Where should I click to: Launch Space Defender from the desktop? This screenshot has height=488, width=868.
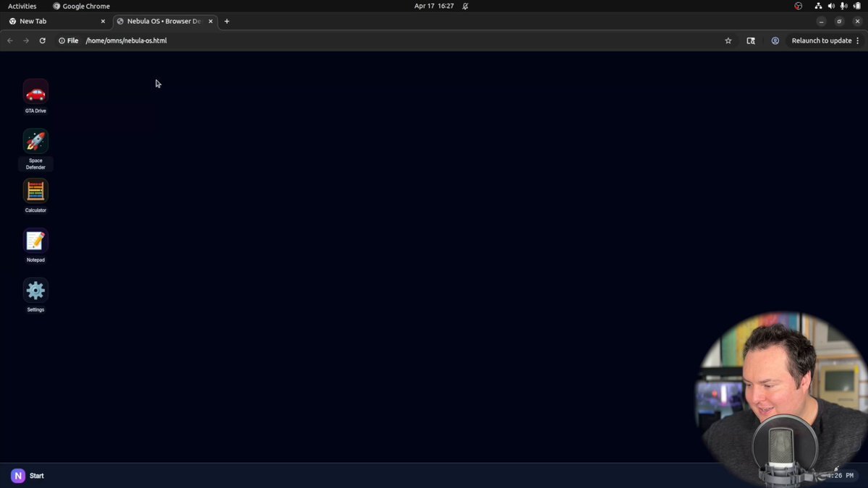(x=35, y=141)
